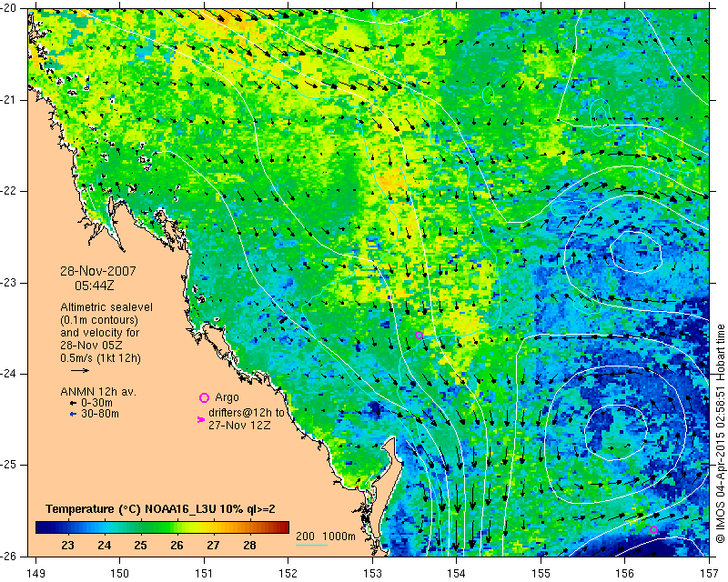Click the longitude axis label 155
728x582 pixels.
pos(541,574)
